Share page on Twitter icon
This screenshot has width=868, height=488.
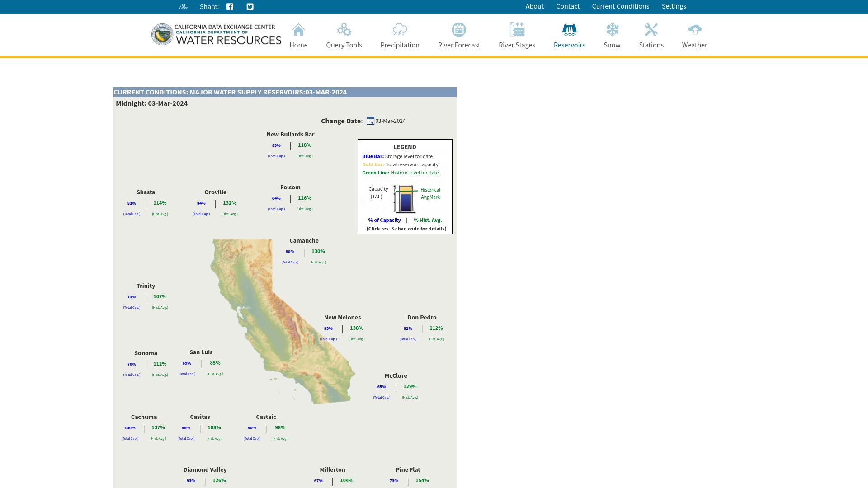(250, 7)
